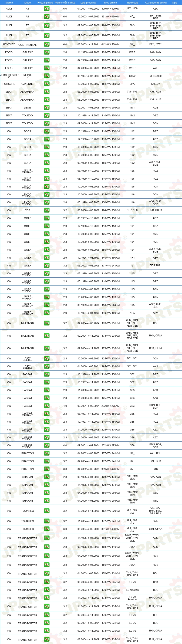This screenshot has height=644, width=182.
Task: Click fuel icon in Mercedes-Benz Klasa V row
Action: (x=47, y=76)
